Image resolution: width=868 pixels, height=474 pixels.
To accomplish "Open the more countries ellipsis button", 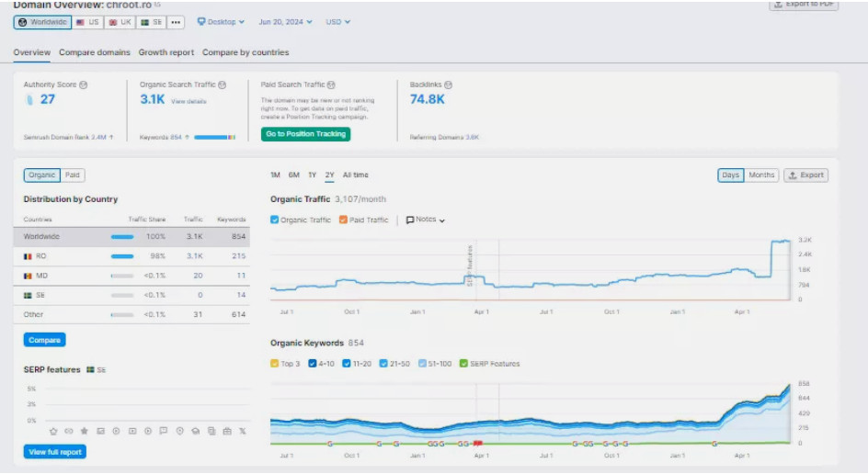I will (176, 22).
